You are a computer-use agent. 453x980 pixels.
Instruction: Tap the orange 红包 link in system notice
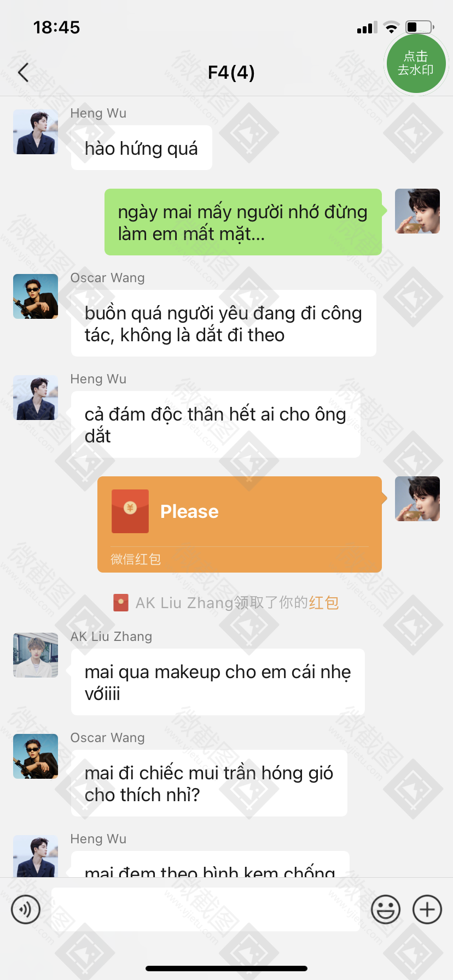click(324, 603)
